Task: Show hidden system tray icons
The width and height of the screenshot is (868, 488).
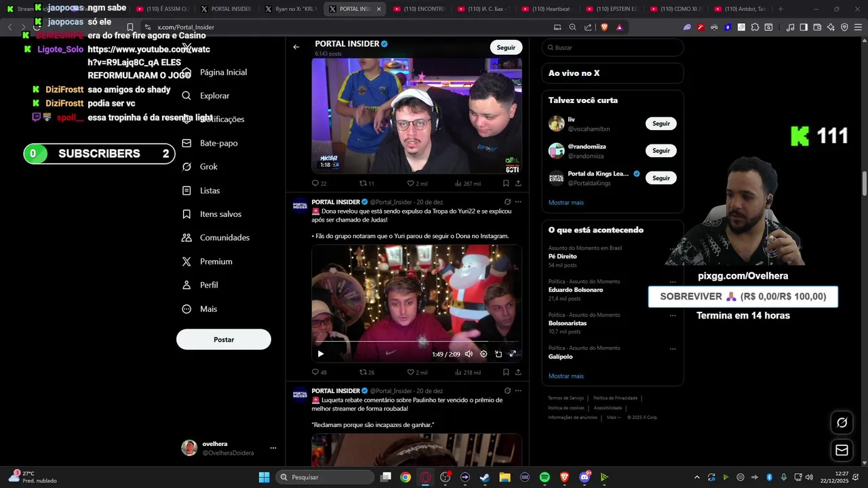Action: click(696, 477)
